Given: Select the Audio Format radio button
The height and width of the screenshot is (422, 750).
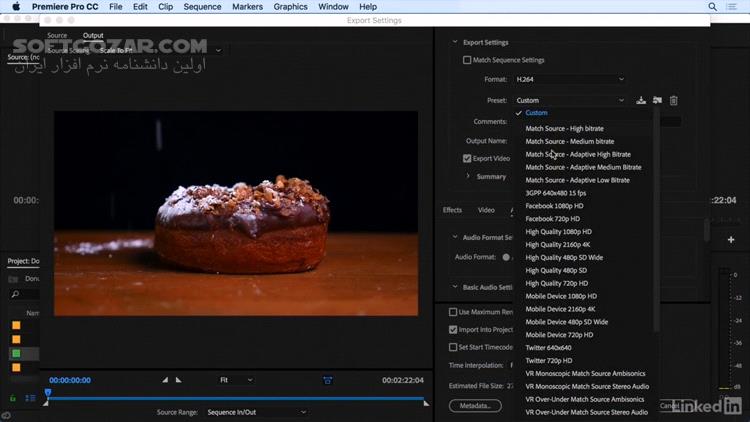Looking at the screenshot, I should point(506,257).
